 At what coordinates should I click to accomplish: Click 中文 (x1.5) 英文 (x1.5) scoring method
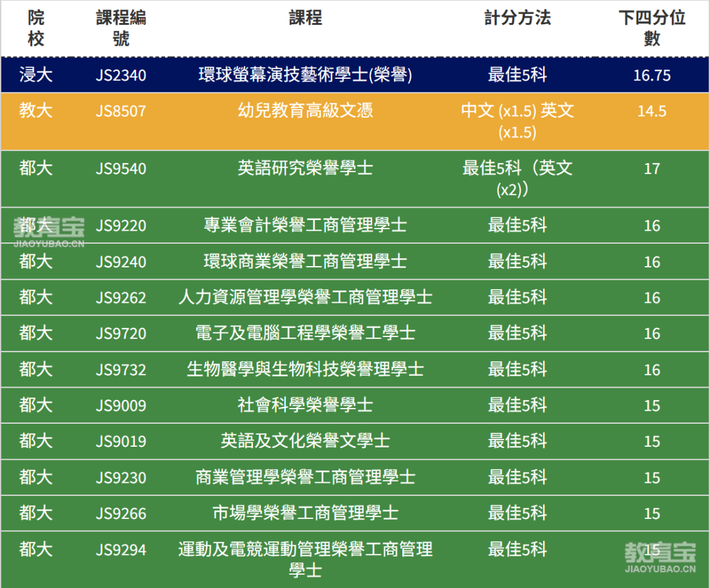click(517, 121)
